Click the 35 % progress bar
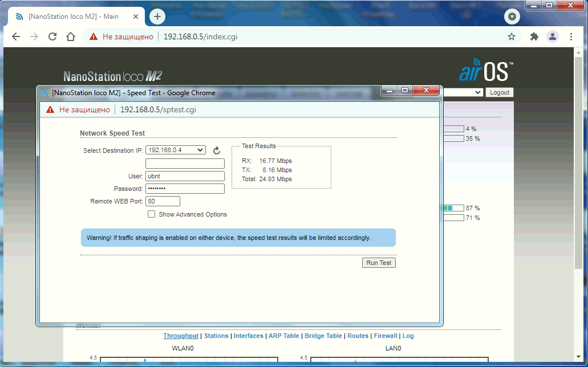 click(453, 138)
